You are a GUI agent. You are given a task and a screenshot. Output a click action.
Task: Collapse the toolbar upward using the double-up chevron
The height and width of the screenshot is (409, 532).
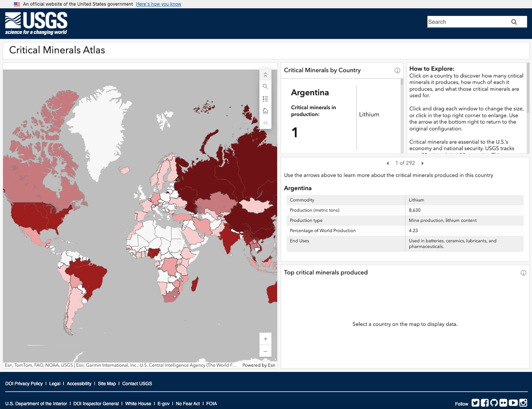tap(265, 74)
